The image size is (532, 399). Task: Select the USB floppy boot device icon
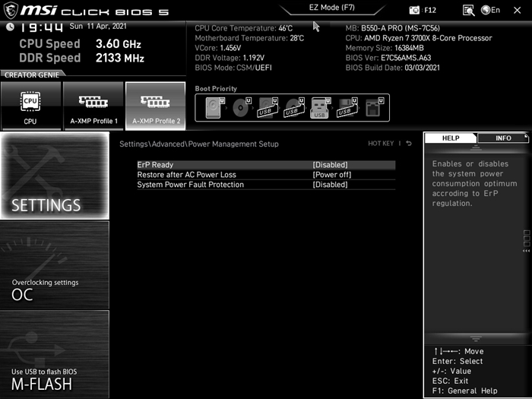pos(347,108)
